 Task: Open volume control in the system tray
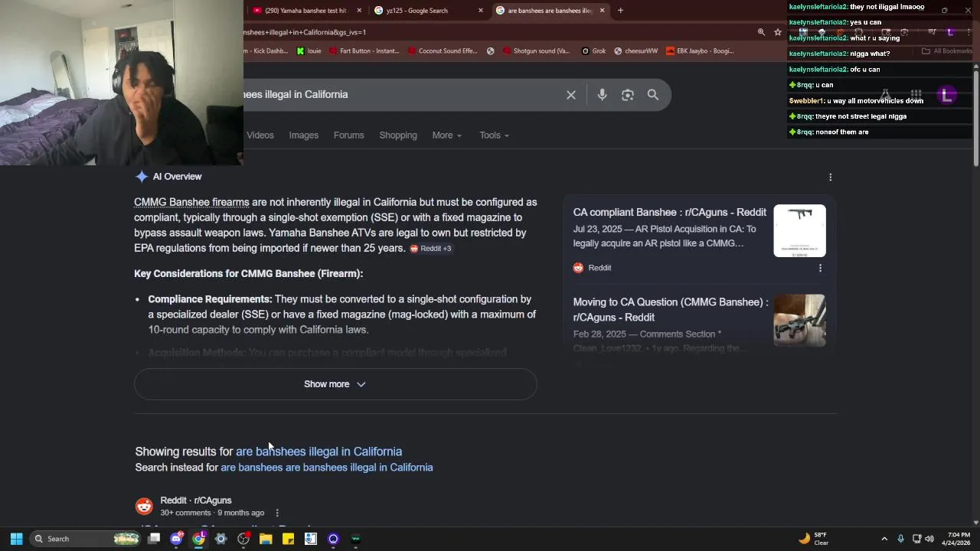[929, 539]
